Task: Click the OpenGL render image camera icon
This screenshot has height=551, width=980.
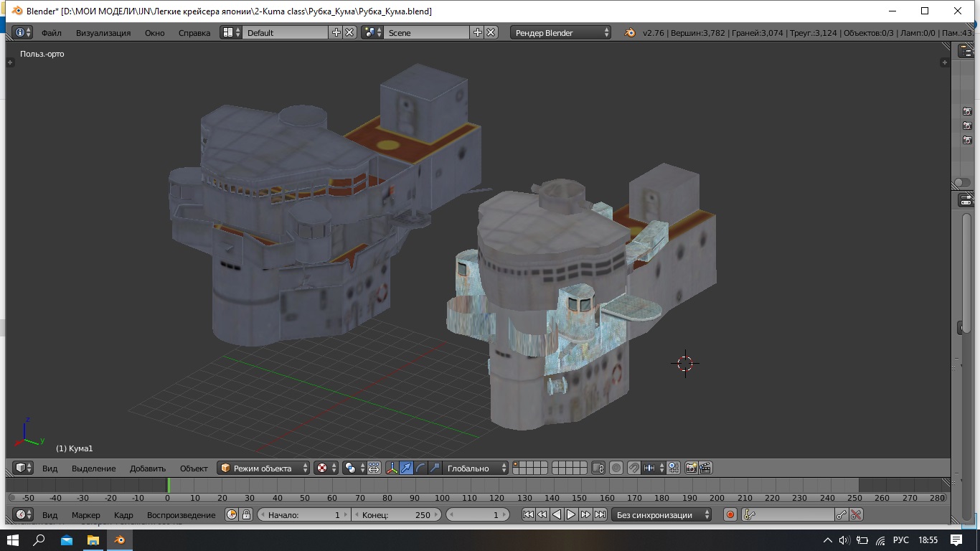Action: [x=691, y=468]
